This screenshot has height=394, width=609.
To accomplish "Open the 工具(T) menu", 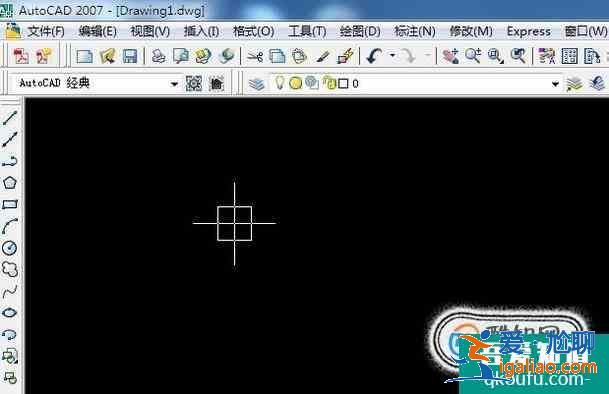I will [307, 31].
